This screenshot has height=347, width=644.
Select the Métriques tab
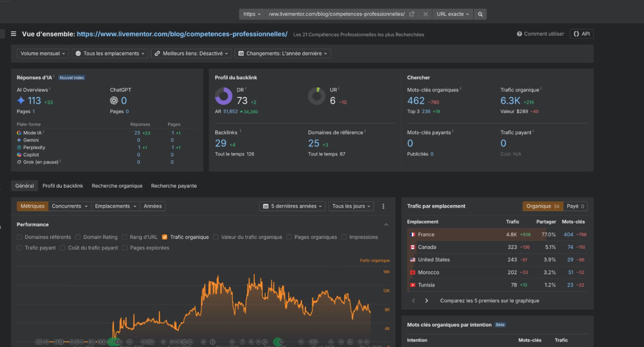click(x=33, y=206)
